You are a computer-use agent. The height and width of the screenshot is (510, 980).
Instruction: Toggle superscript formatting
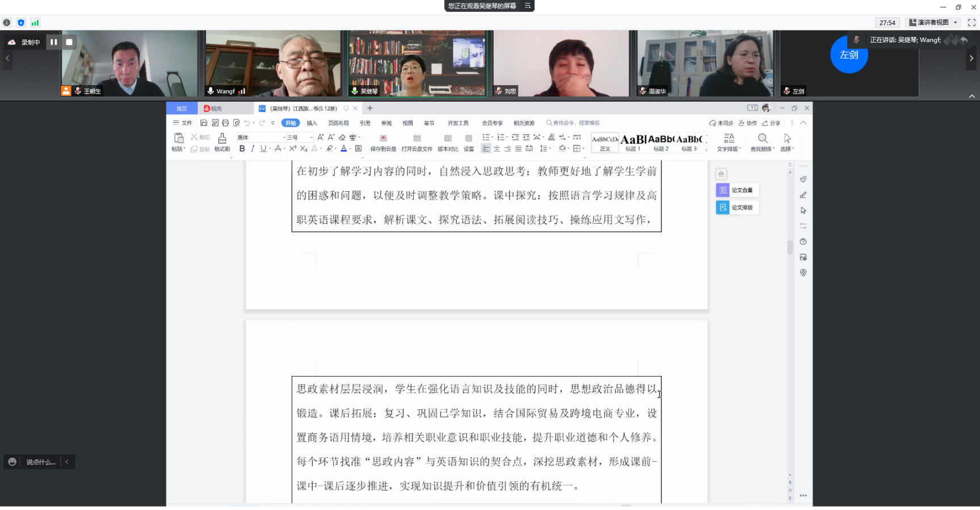click(x=293, y=149)
